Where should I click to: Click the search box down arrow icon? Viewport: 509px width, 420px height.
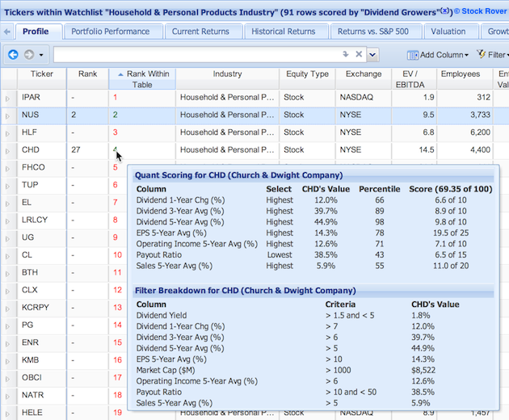coord(346,54)
